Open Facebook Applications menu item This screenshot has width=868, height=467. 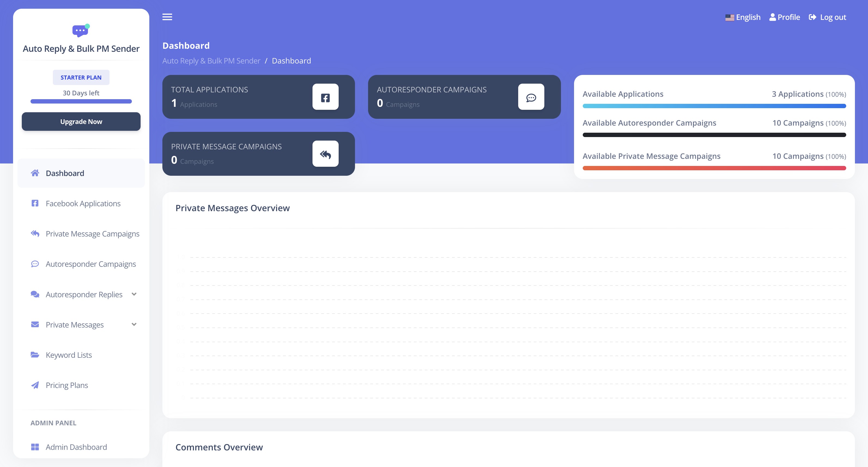pyautogui.click(x=83, y=204)
